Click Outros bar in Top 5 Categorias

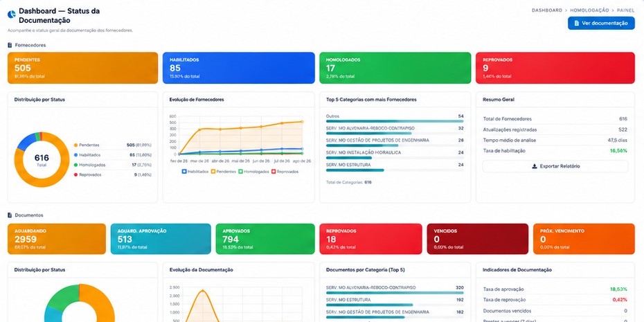(395, 121)
